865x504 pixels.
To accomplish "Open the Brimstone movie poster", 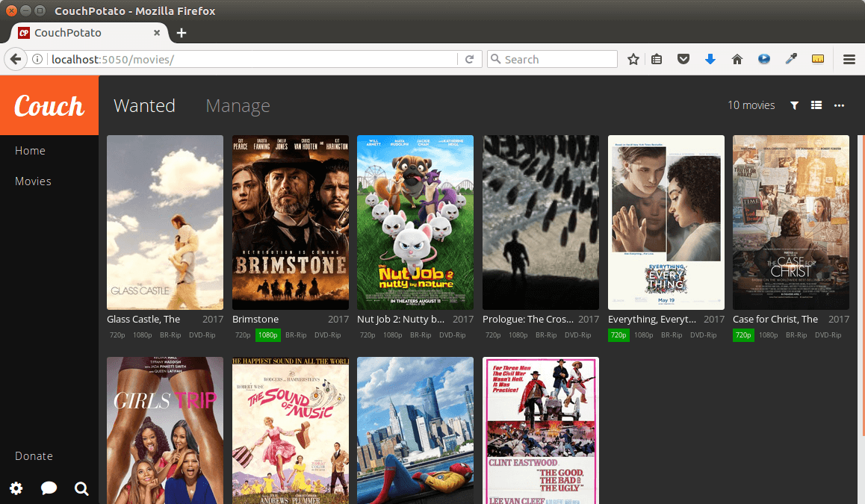I will coord(291,222).
